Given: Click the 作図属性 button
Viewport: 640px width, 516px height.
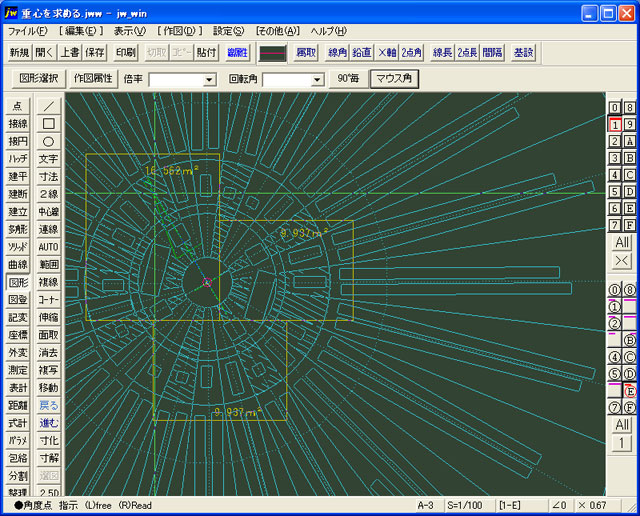Looking at the screenshot, I should 93,78.
